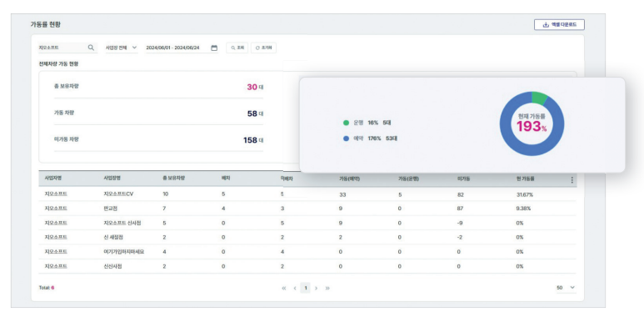Go to the previous page with the left arrow
This screenshot has width=644, height=322.
click(294, 289)
